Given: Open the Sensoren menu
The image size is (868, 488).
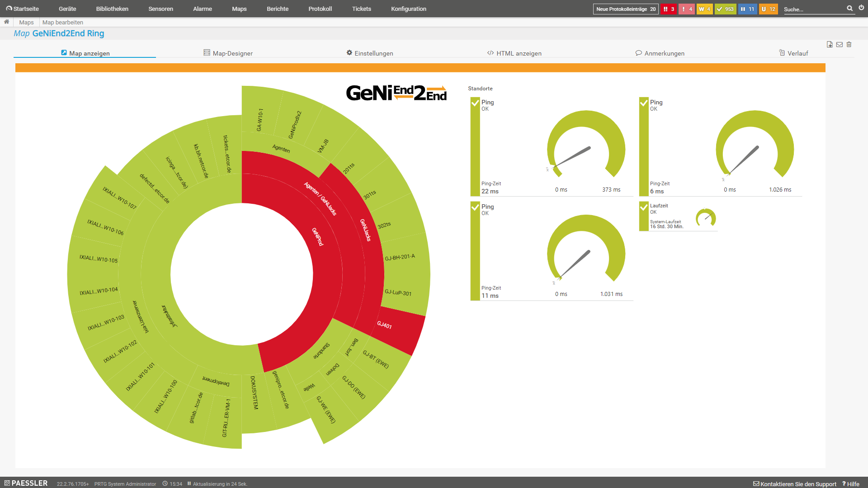Looking at the screenshot, I should pos(160,9).
